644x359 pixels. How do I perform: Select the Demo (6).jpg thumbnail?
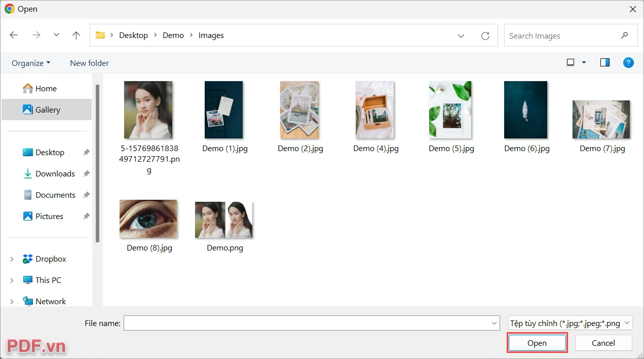click(525, 110)
